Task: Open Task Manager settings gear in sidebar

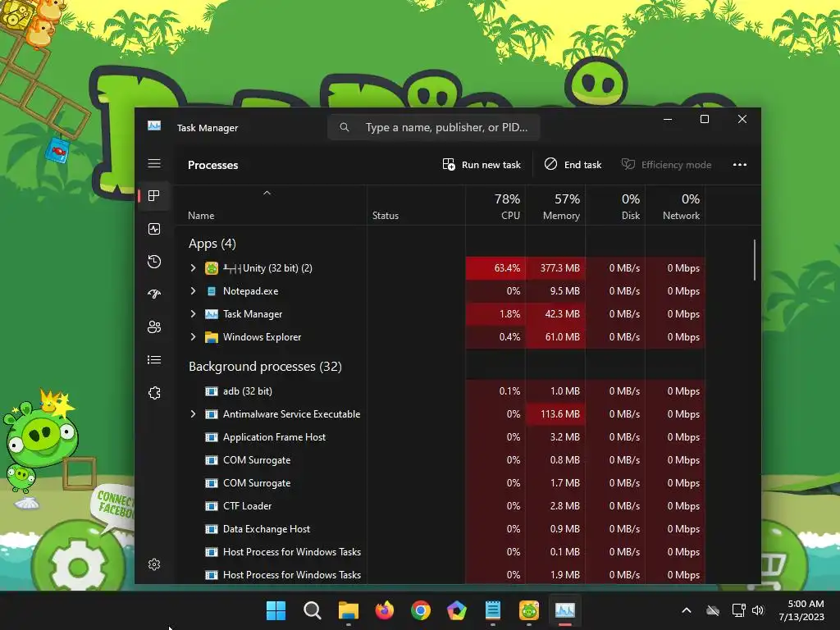Action: click(154, 564)
